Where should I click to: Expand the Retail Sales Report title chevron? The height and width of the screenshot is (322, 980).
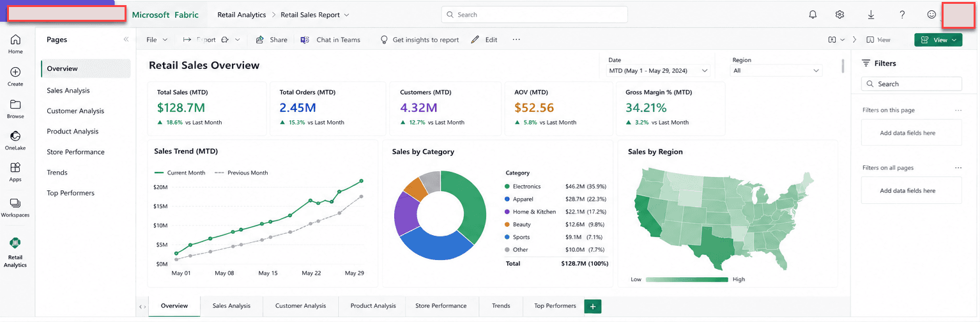click(347, 15)
